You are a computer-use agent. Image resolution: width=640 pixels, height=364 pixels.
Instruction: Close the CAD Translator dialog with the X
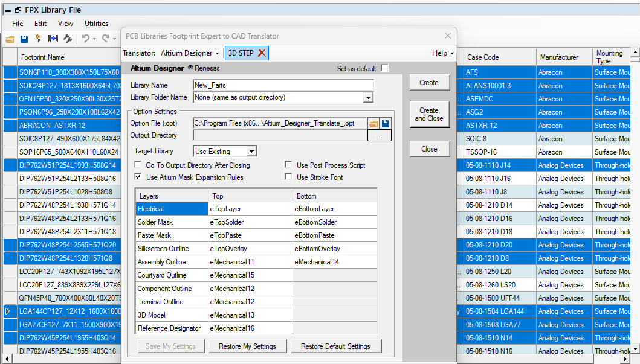[448, 36]
